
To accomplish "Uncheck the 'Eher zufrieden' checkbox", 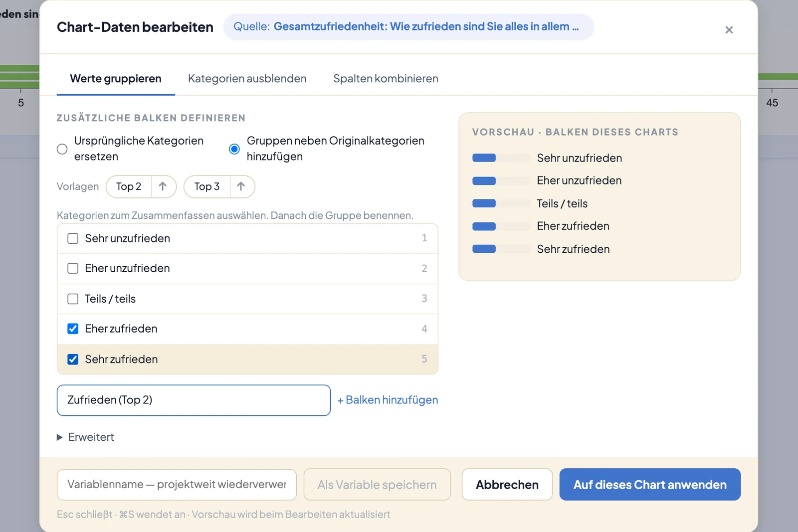I will [x=73, y=329].
